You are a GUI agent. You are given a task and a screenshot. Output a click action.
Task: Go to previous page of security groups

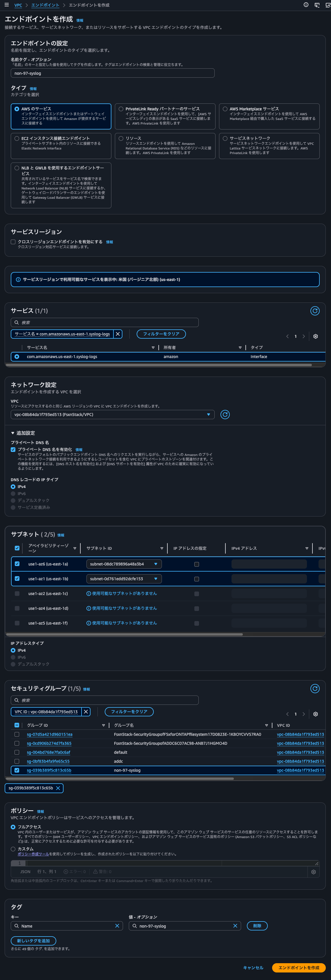(287, 714)
